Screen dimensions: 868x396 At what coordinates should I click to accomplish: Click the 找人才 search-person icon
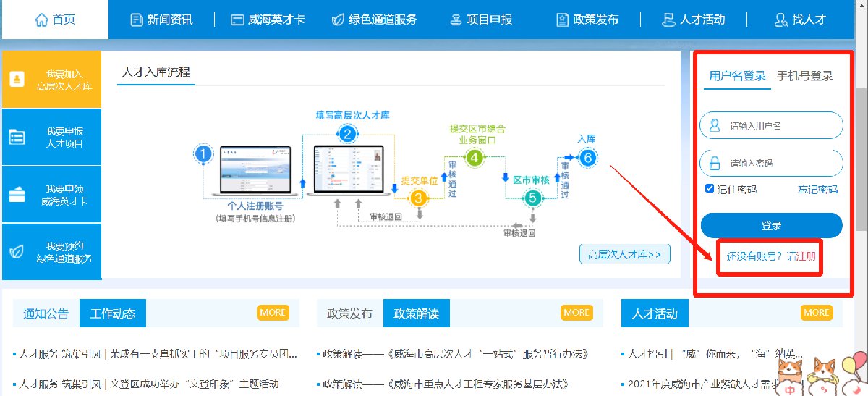pyautogui.click(x=780, y=20)
